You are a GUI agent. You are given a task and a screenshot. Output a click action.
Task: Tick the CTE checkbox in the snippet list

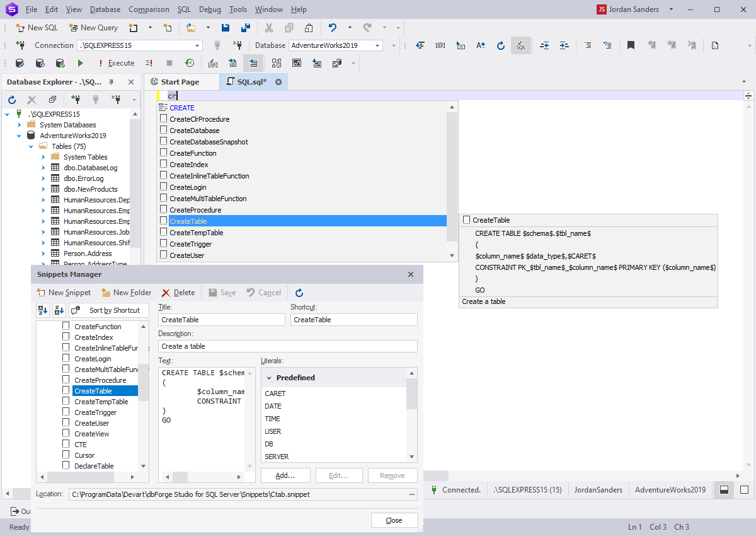coord(66,444)
